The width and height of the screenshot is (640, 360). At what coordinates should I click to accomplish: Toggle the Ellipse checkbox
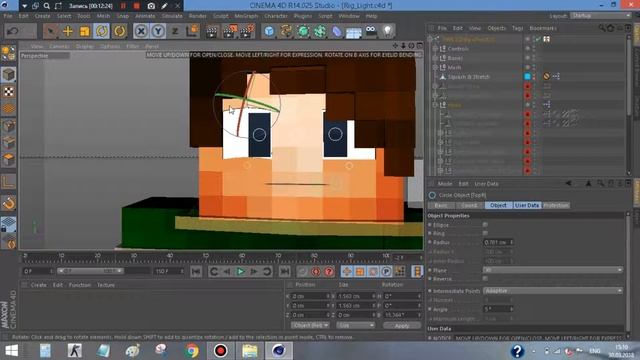click(x=485, y=225)
